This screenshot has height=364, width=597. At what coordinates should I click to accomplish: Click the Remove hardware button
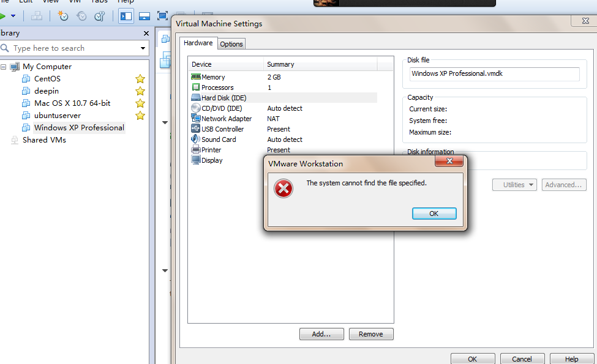coord(371,334)
